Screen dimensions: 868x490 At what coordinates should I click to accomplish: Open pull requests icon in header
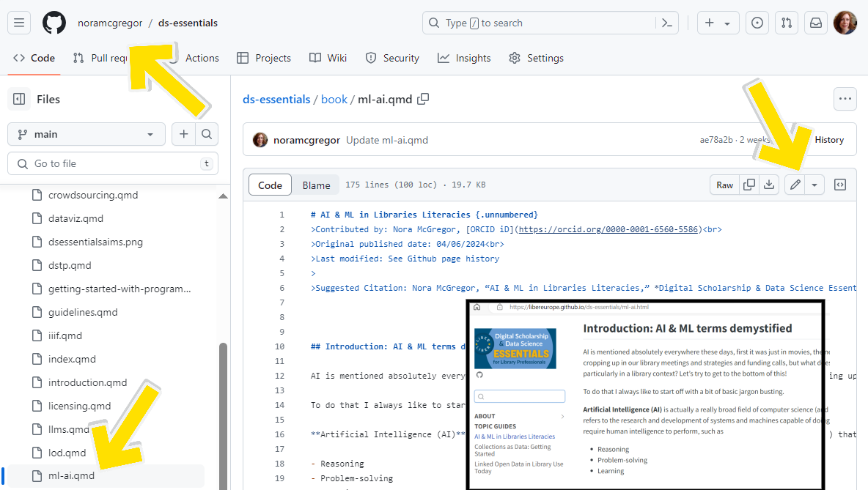tap(786, 23)
